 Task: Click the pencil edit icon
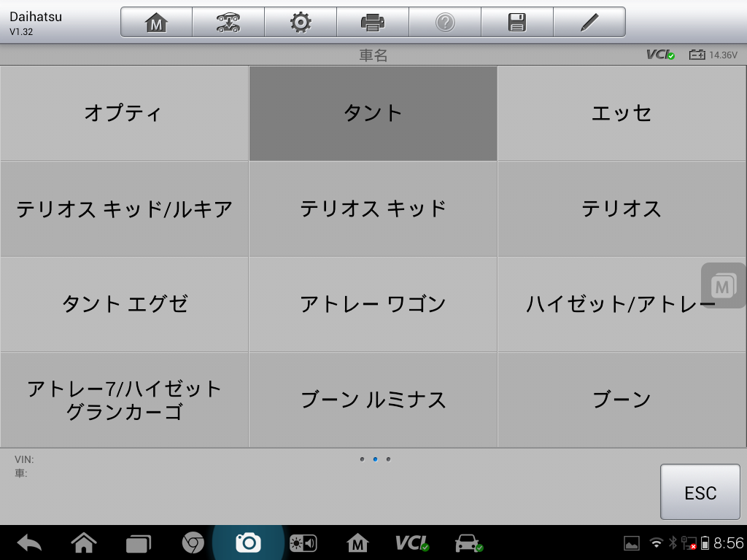point(589,23)
